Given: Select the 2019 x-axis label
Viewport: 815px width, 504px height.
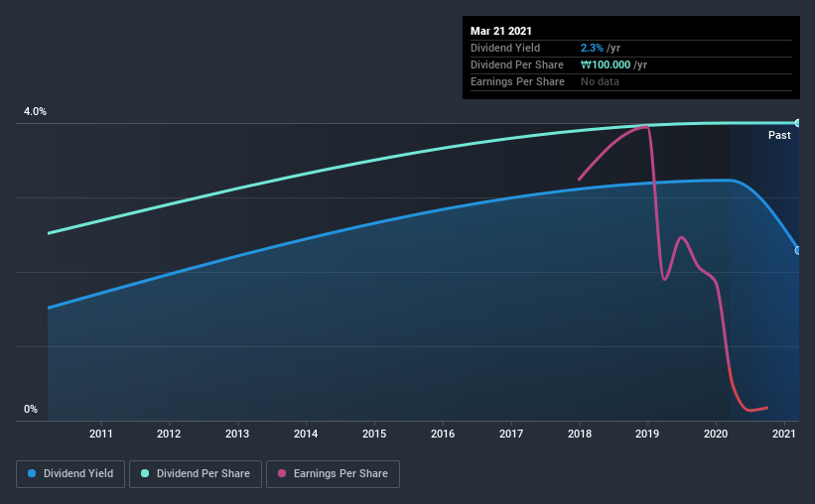Looking at the screenshot, I should 647,434.
